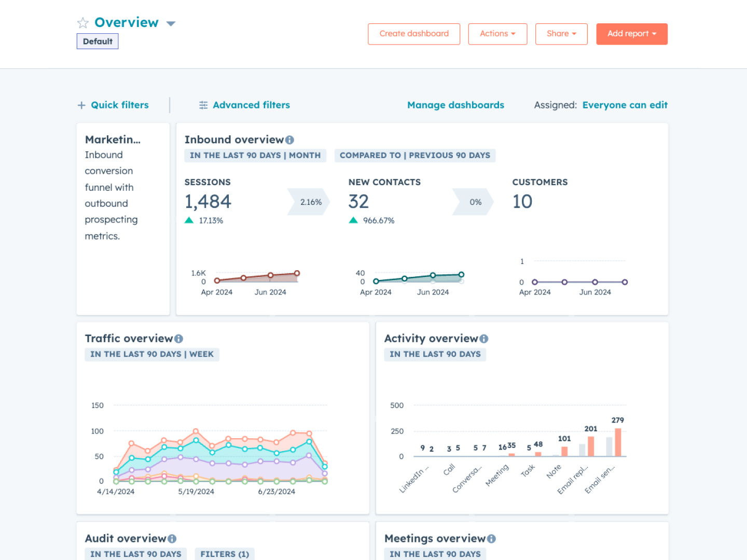Viewport: 747px width, 560px height.
Task: Click the 5/19/2024 axis label in Traffic chart
Action: pyautogui.click(x=196, y=492)
